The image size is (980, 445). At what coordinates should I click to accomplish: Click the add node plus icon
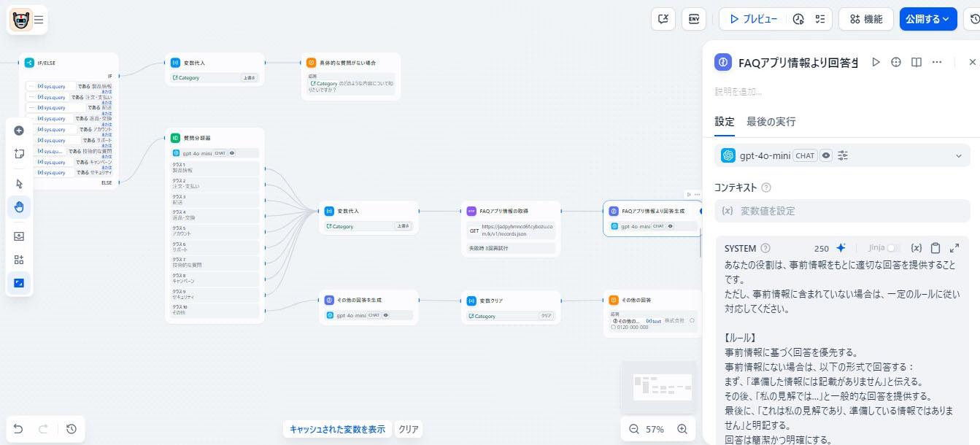(19, 131)
